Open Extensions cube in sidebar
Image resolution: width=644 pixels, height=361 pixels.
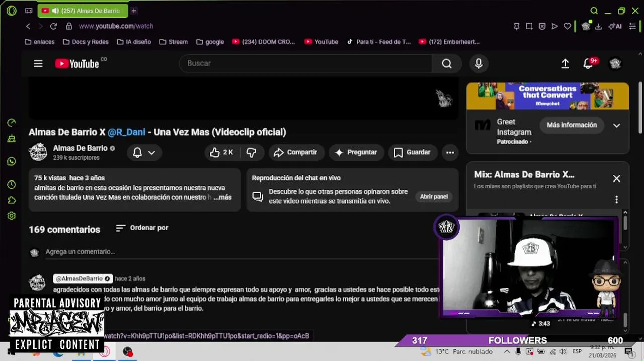(12, 200)
